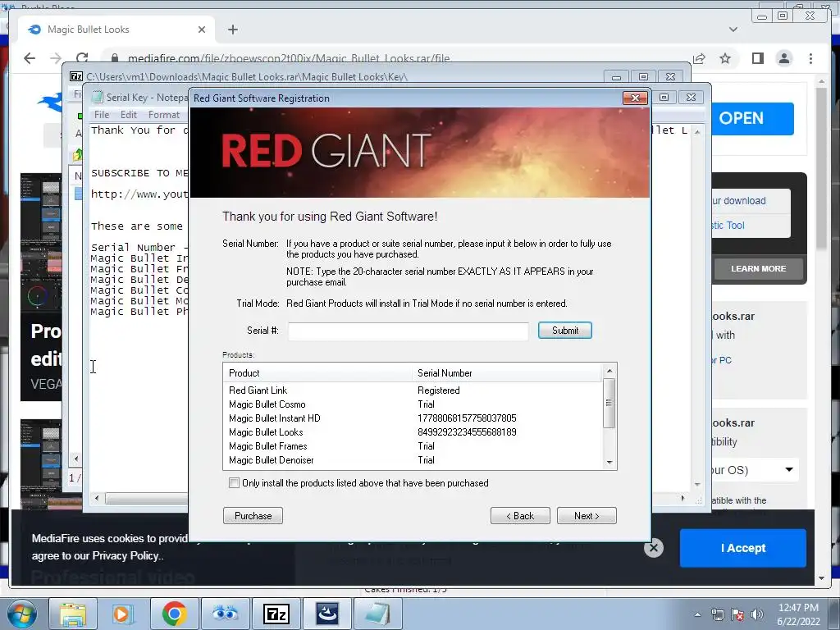Click the blue OPEN button on MediaFire page
Viewport: 840px width, 630px height.
point(751,118)
